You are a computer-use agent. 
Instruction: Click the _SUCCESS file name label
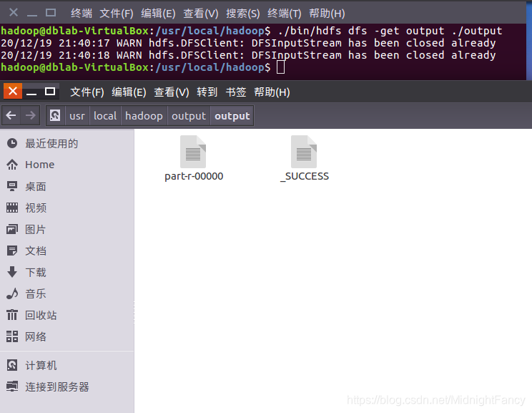point(305,176)
